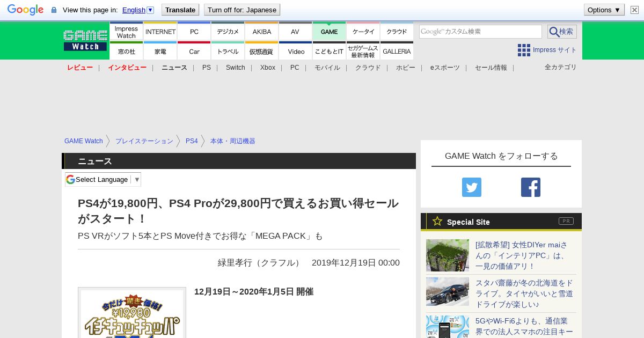Click the Special Site star icon

(437, 221)
